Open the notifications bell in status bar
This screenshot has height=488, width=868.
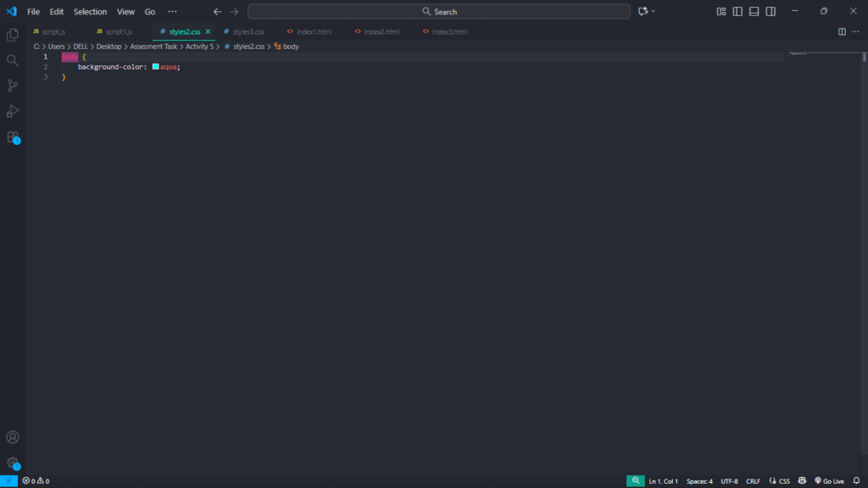[856, 481]
